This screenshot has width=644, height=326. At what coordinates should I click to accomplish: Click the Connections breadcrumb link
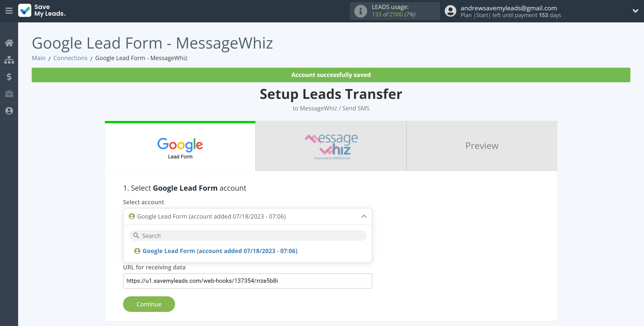70,58
